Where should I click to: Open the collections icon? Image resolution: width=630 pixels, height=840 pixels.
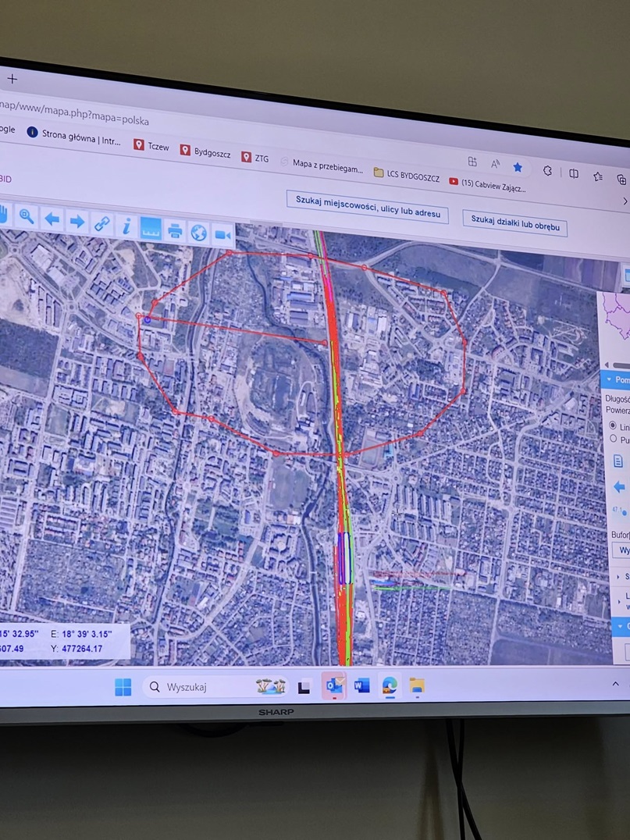coord(621,180)
